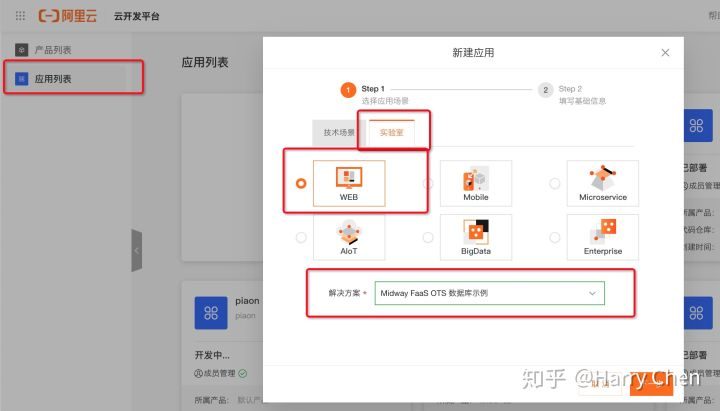The image size is (720, 411).
Task: Click the Step 2 circle indicator
Action: click(546, 90)
